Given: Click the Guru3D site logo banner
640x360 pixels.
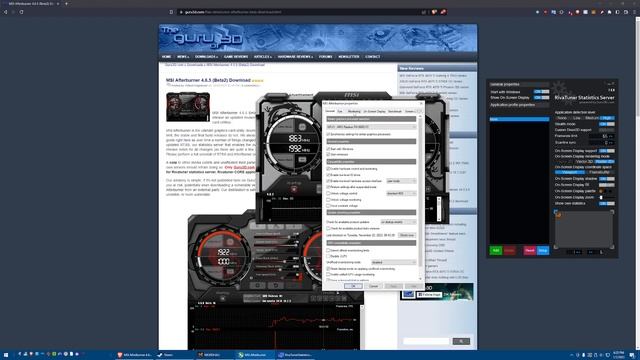Looking at the screenshot, I should (x=318, y=38).
